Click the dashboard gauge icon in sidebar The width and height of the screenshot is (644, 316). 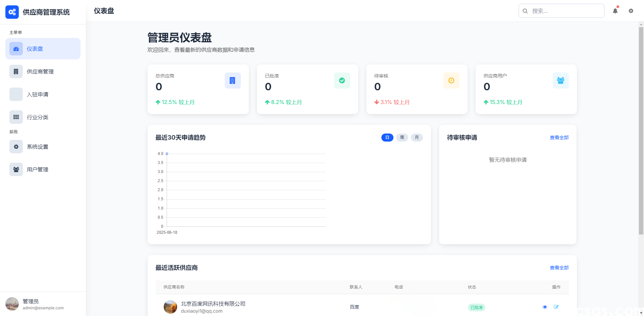click(x=16, y=49)
